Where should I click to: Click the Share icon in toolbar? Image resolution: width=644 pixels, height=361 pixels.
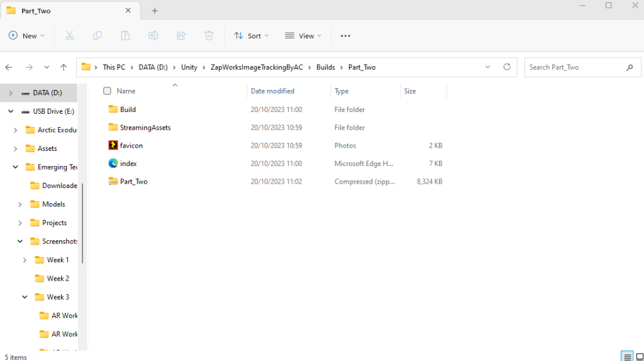181,36
